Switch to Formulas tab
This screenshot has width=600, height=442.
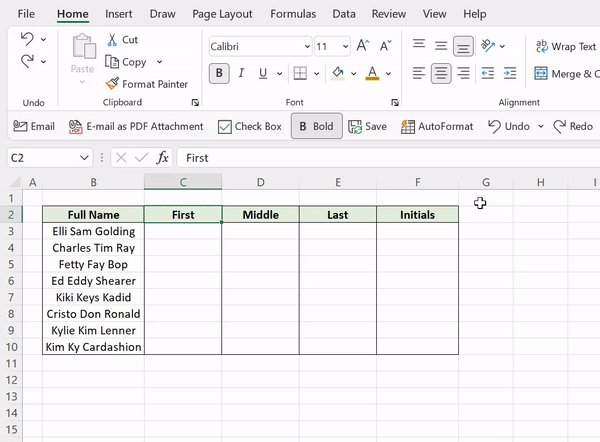pyautogui.click(x=293, y=14)
